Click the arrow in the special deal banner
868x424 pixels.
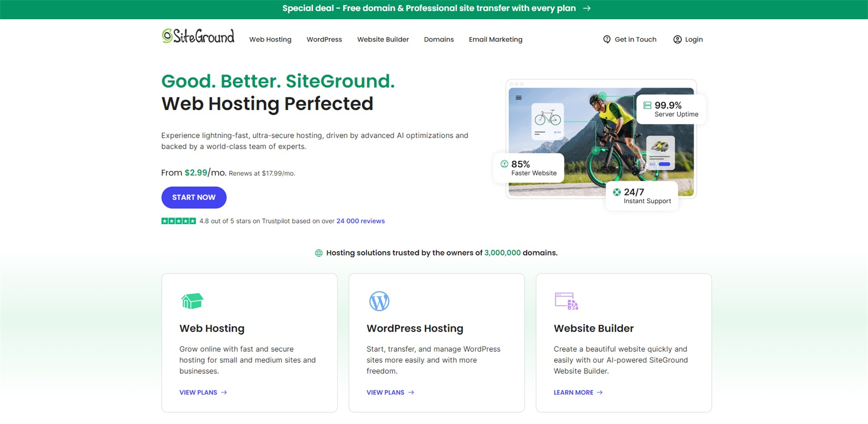(x=587, y=9)
